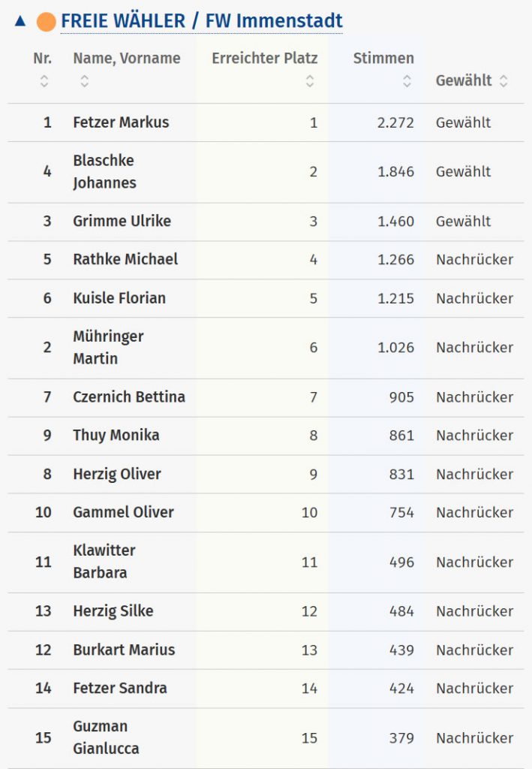
Task: Click the Stimmen column header text
Action: [x=383, y=59]
